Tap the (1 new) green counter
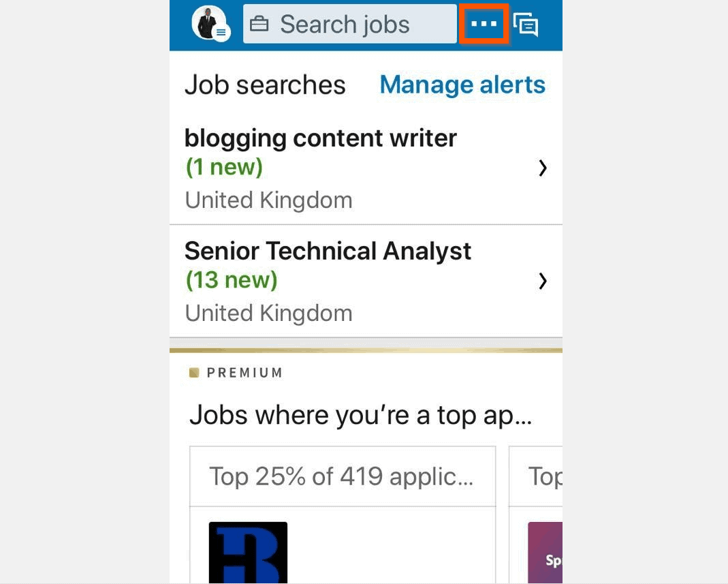The width and height of the screenshot is (728, 584). pyautogui.click(x=225, y=166)
